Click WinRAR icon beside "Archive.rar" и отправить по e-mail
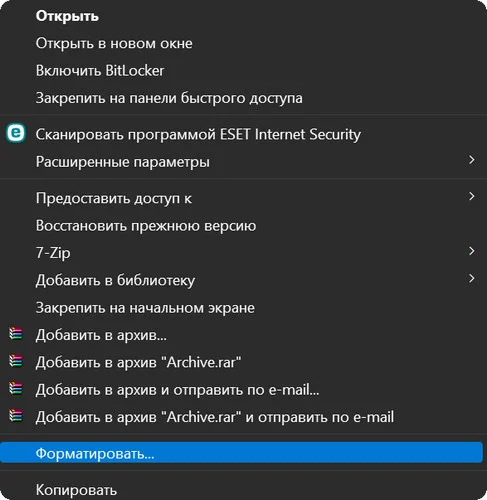 (x=16, y=416)
